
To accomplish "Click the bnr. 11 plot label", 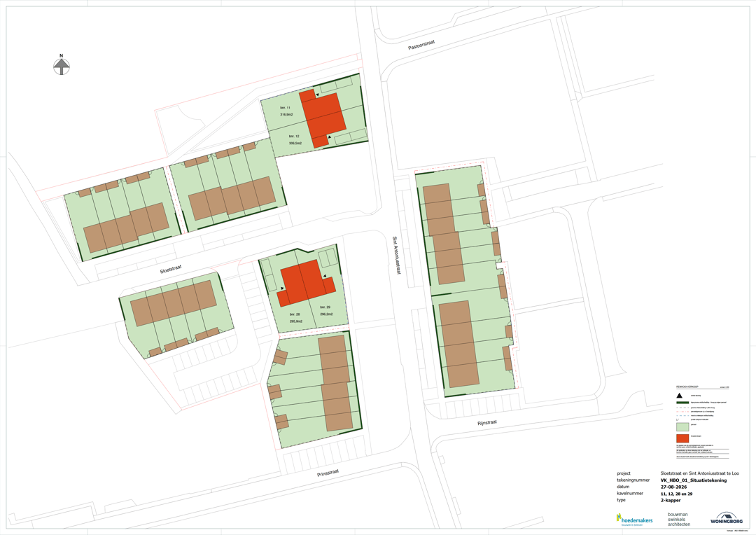I will point(286,107).
